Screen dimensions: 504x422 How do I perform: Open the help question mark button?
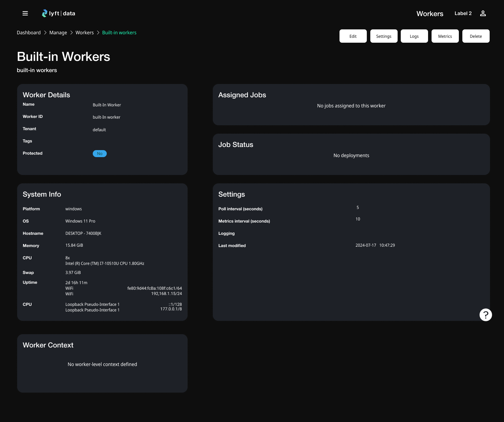[485, 315]
